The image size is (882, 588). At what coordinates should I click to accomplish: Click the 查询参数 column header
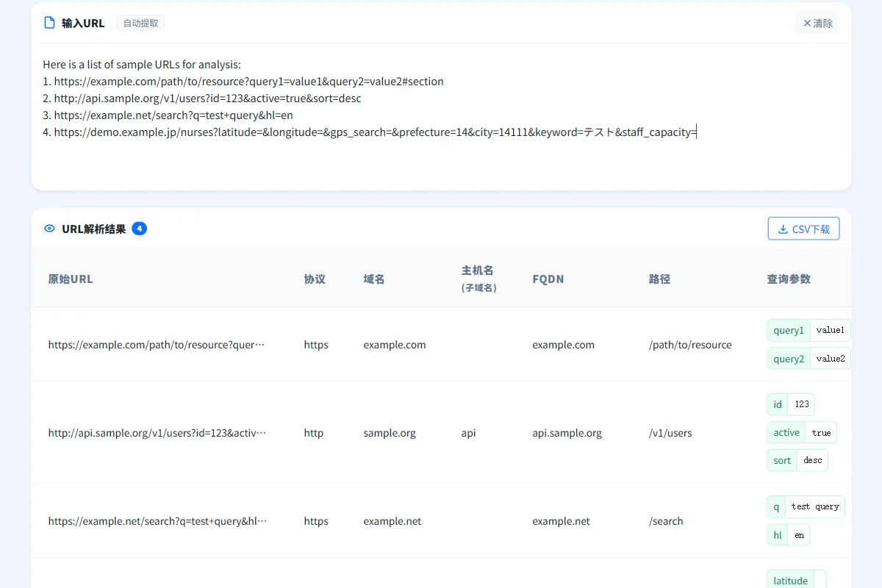coord(789,279)
